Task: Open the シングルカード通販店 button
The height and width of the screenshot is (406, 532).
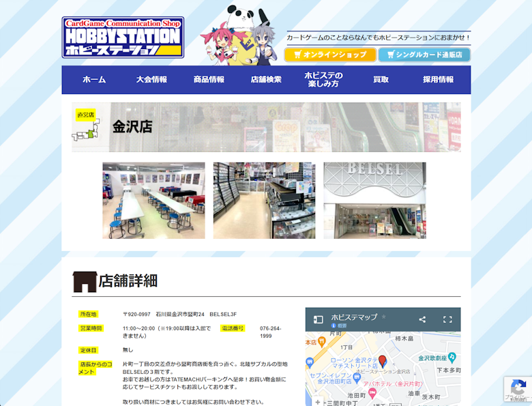Action: pos(424,55)
